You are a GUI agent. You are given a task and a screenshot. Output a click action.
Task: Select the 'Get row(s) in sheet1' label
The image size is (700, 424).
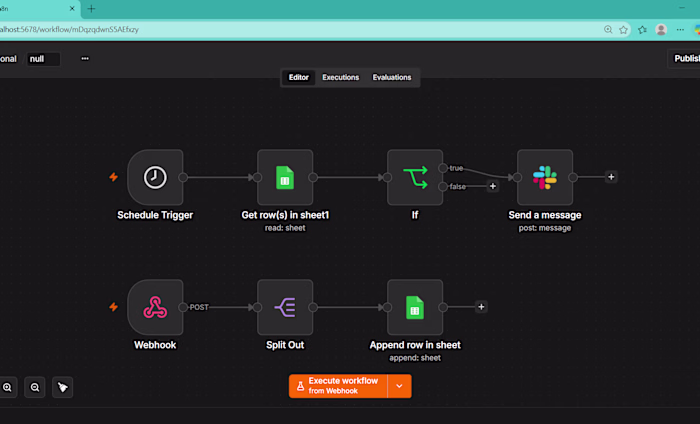(x=285, y=215)
